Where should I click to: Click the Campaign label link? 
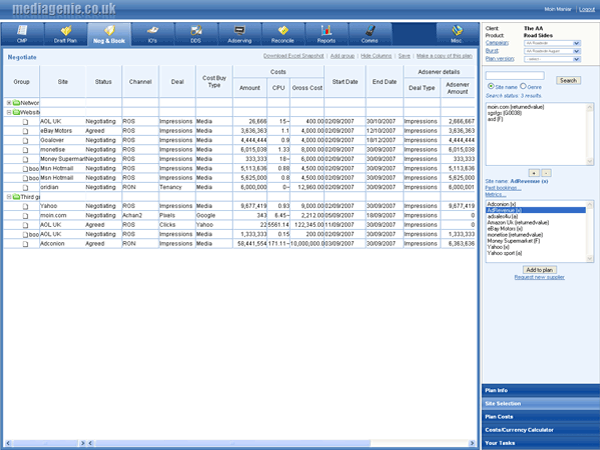(497, 43)
